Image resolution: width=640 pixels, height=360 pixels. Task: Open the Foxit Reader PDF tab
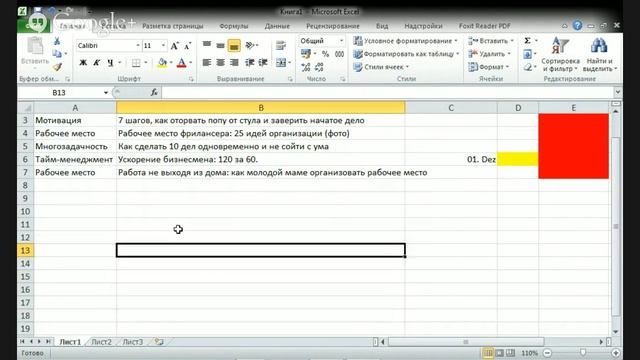pos(484,26)
